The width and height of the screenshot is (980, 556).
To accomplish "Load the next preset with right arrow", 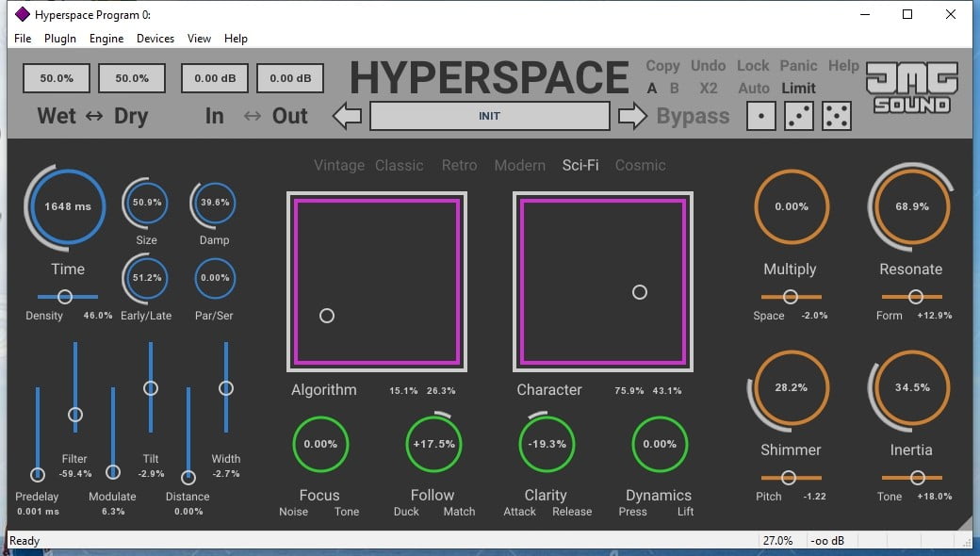I will (632, 116).
